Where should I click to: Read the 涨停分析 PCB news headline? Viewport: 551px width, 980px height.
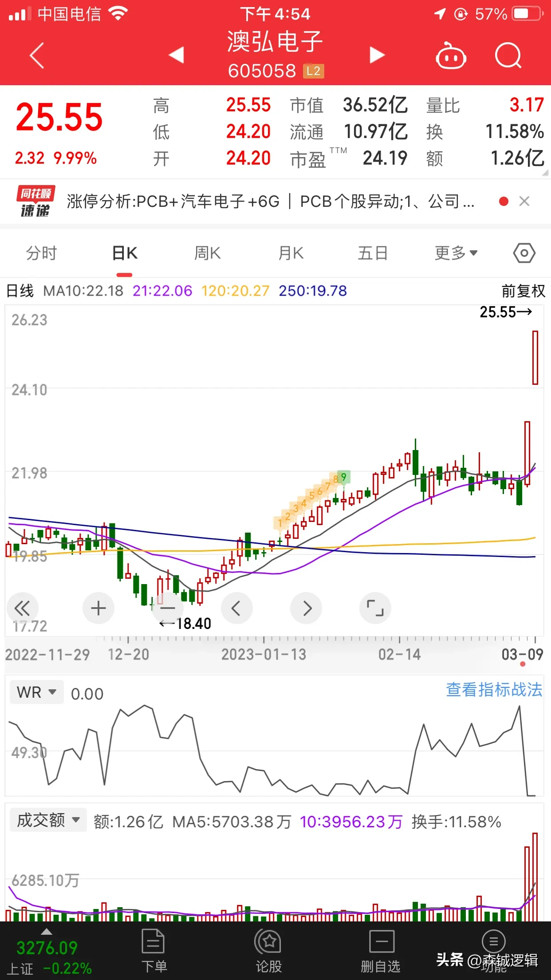[x=271, y=202]
